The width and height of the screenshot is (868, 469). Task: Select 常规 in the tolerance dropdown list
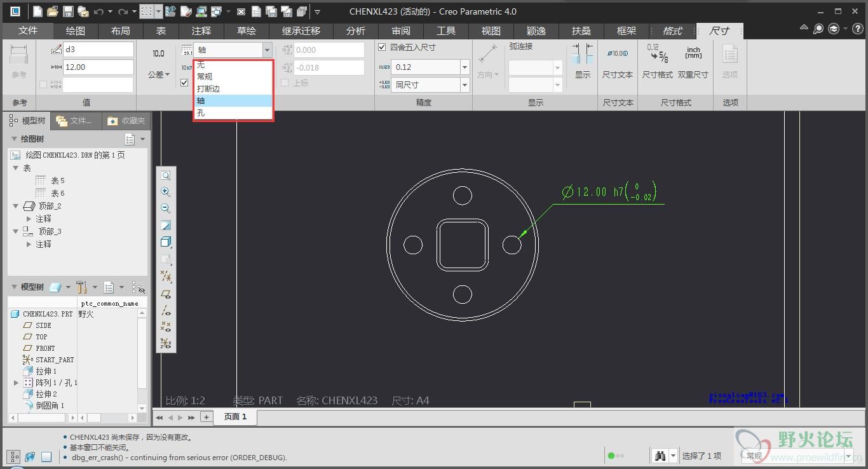tap(233, 77)
